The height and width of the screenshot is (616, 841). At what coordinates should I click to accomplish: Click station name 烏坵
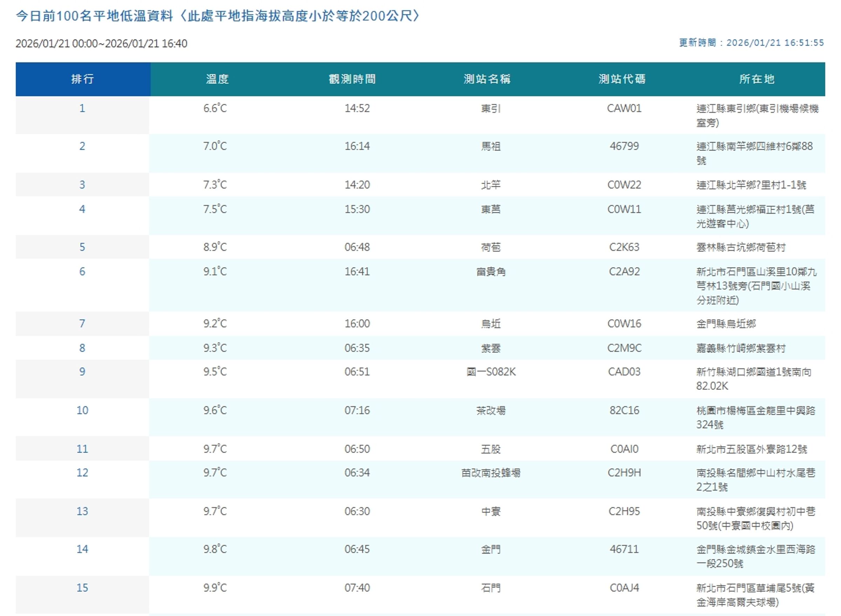click(x=491, y=324)
